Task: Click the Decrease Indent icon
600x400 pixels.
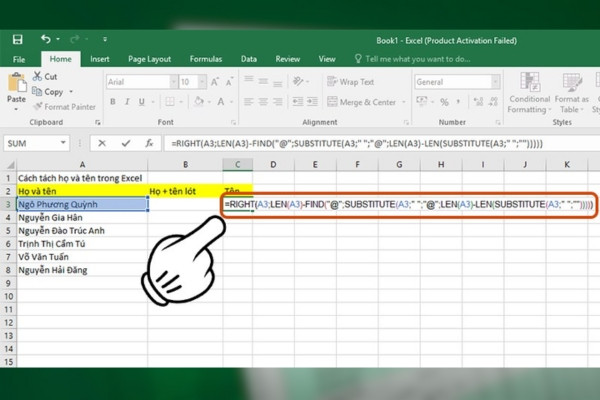Action: (x=298, y=101)
